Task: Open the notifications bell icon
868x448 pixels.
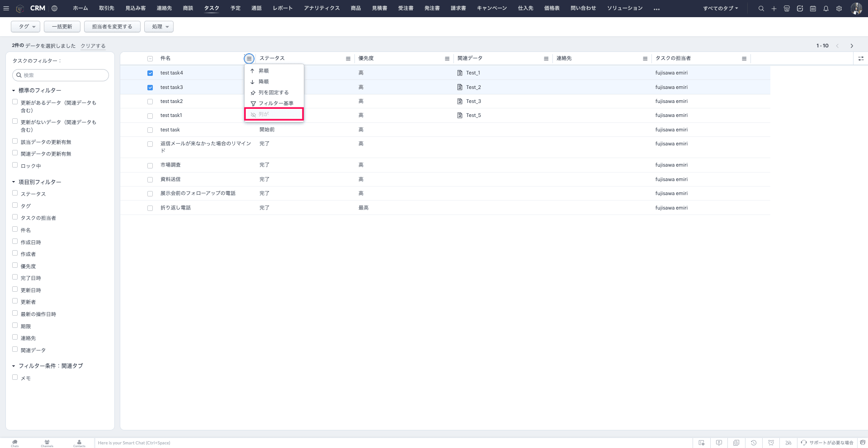Action: (x=826, y=9)
